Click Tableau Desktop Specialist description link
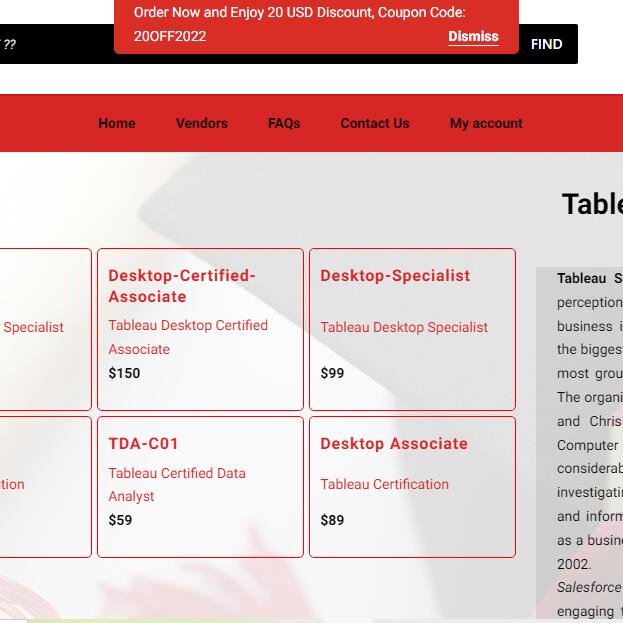Screen dimensions: 623x623 tap(404, 327)
